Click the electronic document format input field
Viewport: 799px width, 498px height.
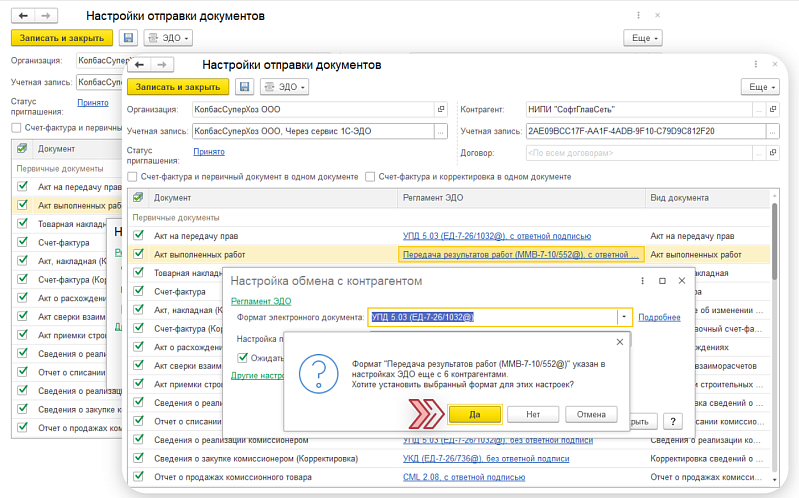(x=493, y=317)
